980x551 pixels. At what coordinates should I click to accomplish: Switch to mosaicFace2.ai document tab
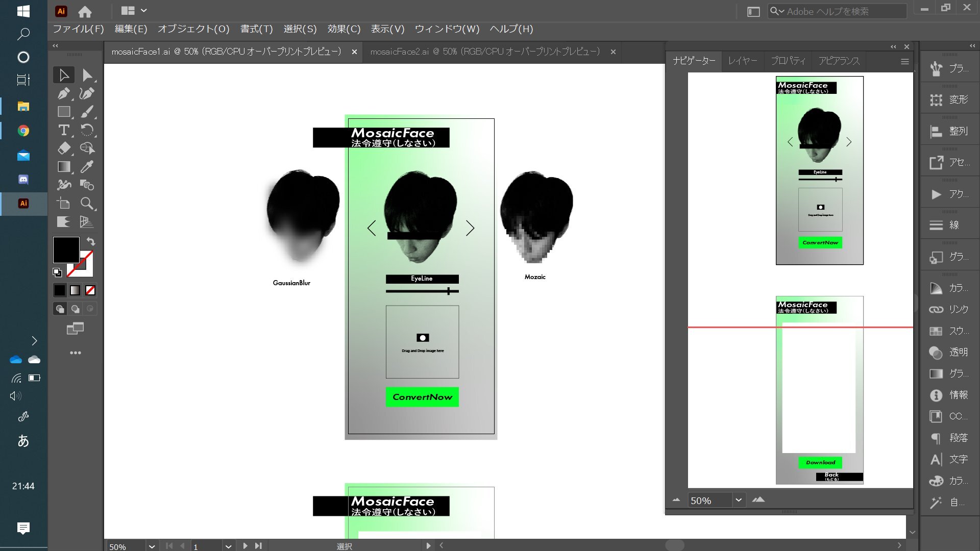coord(485,52)
